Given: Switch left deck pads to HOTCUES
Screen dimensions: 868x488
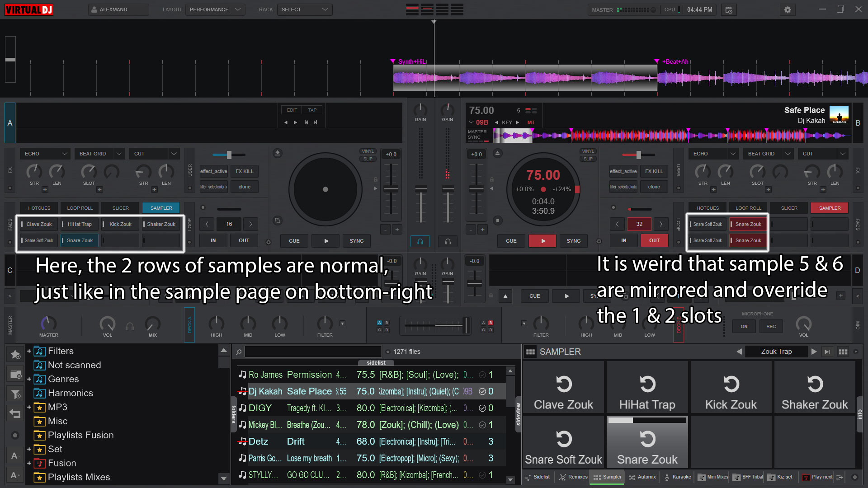Looking at the screenshot, I should click(x=39, y=208).
